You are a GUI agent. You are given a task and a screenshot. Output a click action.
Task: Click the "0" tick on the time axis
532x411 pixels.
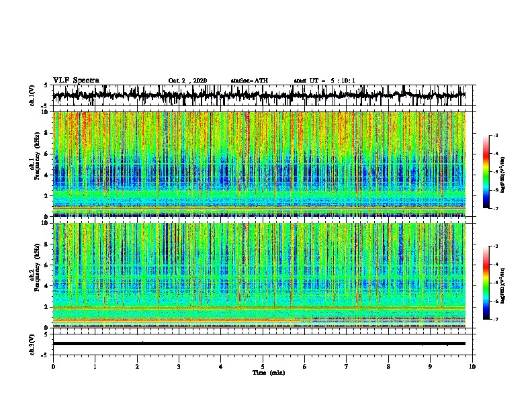tap(53, 367)
